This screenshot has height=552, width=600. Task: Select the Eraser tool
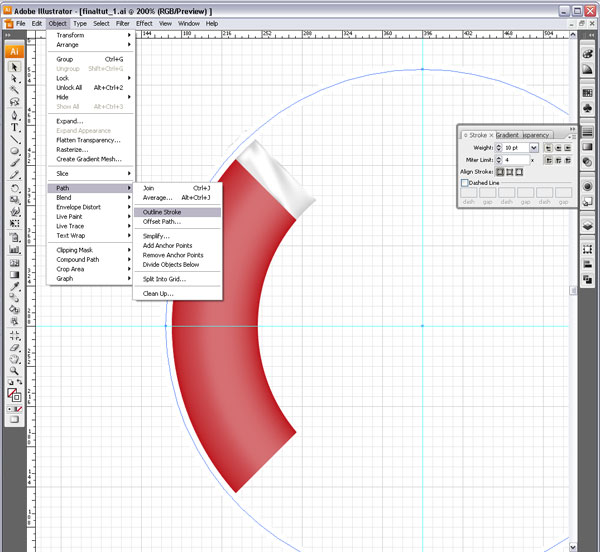14,348
